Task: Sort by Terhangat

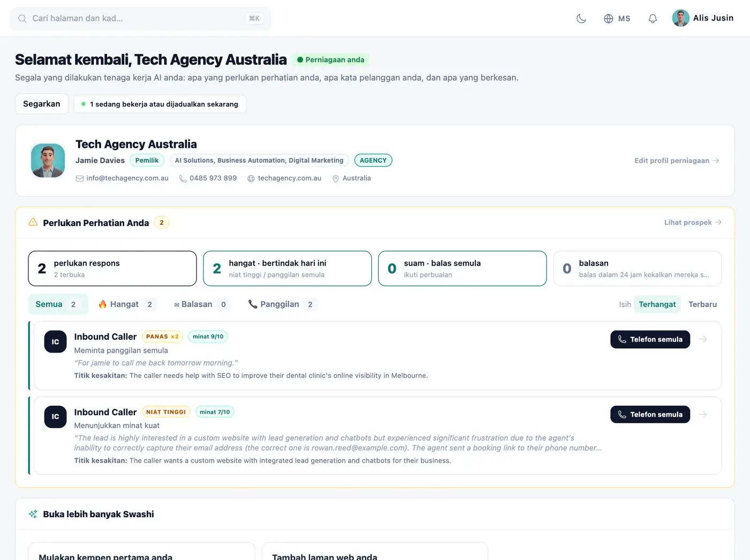Action: [x=657, y=304]
